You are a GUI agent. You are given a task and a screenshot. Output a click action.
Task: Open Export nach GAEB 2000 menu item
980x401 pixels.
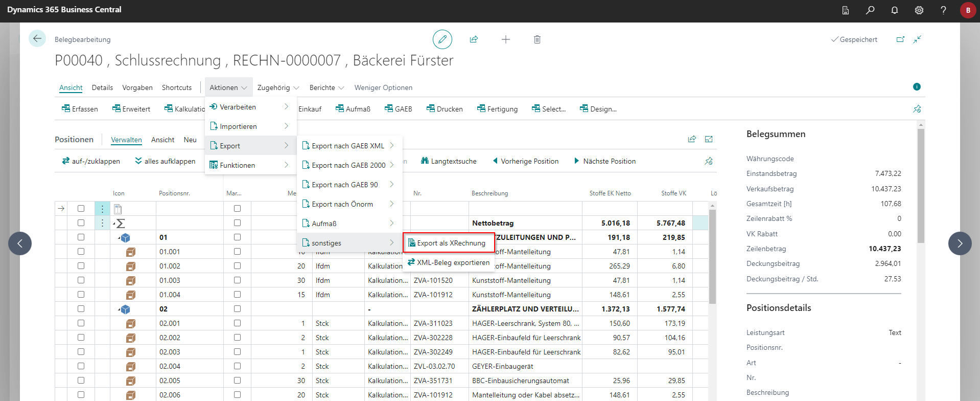(349, 165)
